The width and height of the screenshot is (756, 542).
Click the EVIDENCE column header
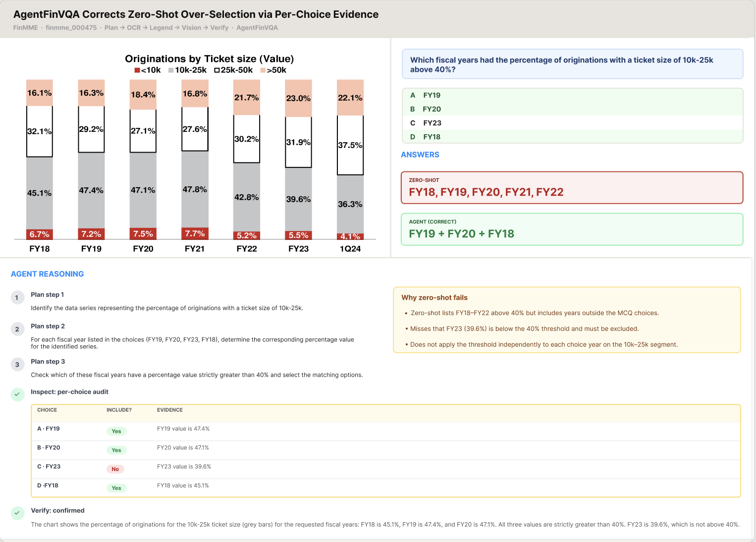click(170, 410)
